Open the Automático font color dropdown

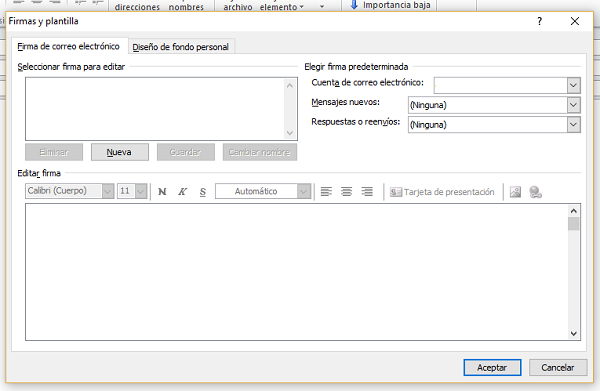304,191
